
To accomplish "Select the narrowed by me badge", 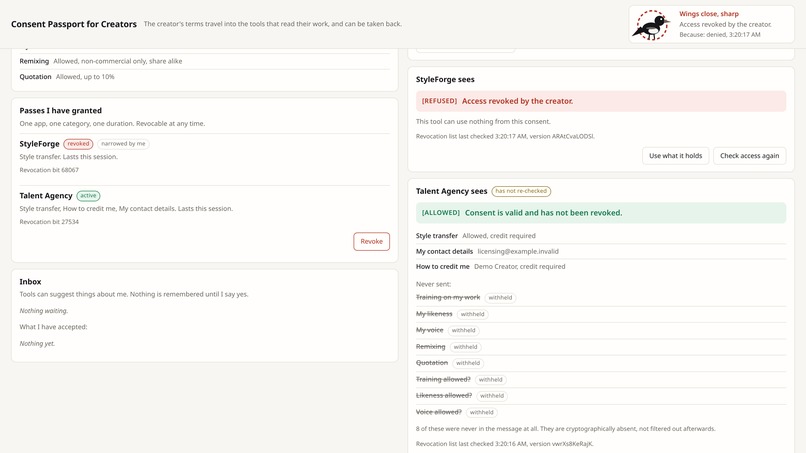I will [123, 144].
